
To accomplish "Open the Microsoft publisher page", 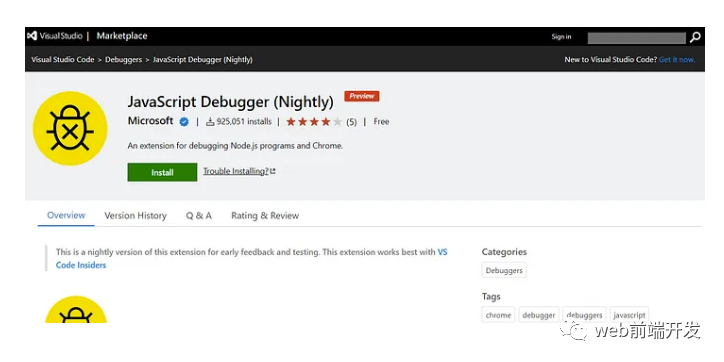I will pyautogui.click(x=151, y=121).
